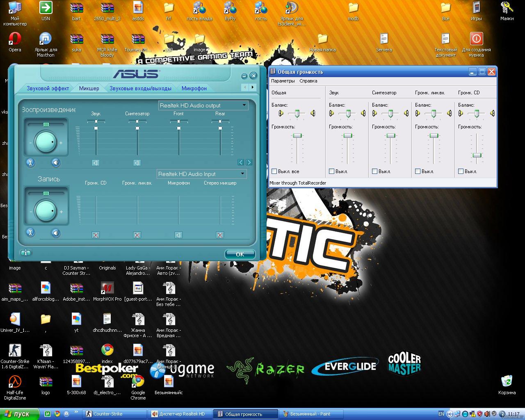Open the пуск Start button
Viewport: 525px width, 420px height.
point(19,414)
